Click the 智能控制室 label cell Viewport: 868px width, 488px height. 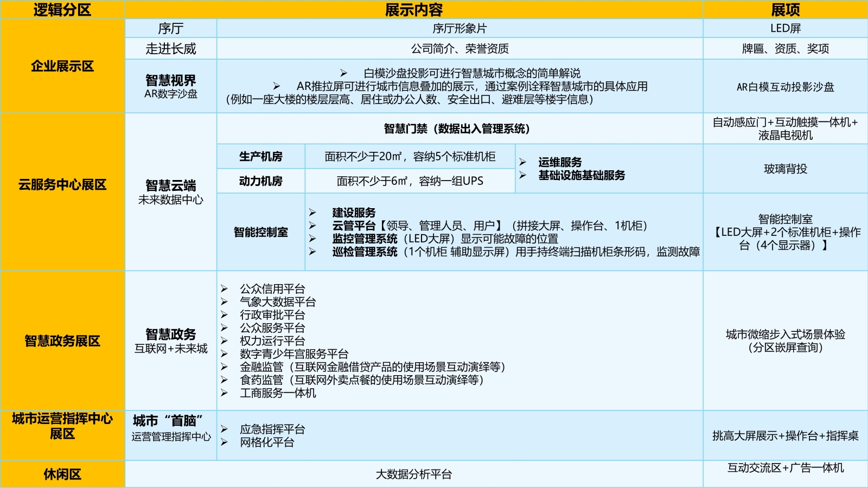click(x=261, y=232)
